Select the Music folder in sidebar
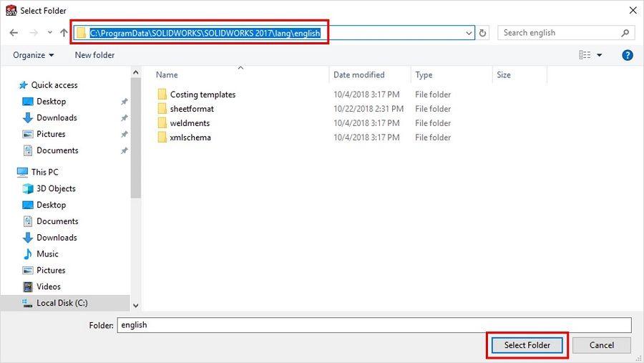 [x=47, y=253]
